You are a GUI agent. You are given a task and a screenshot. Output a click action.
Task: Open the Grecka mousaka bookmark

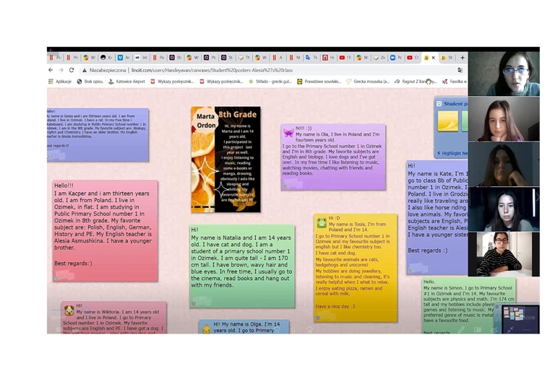[369, 82]
